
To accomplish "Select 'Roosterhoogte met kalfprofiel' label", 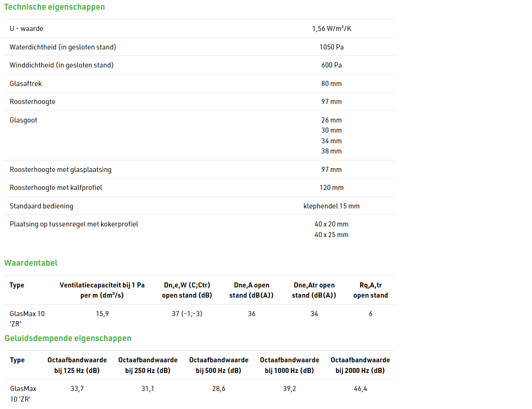I will coord(56,187).
